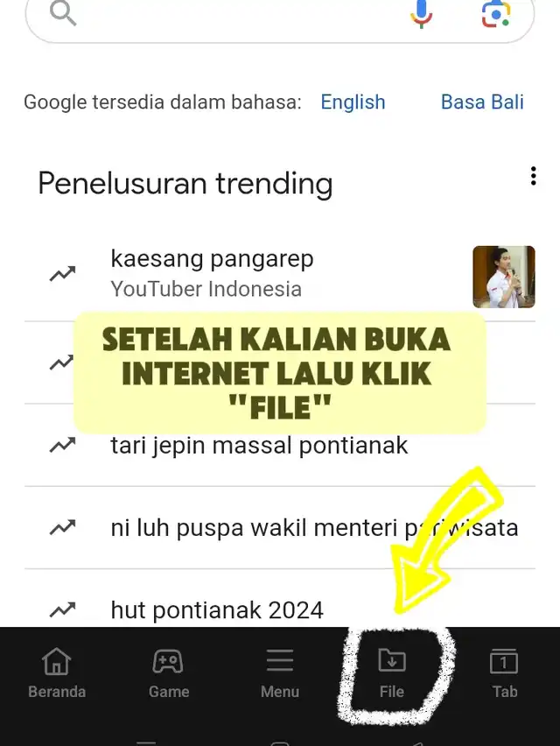Go to Beranda home icon
The height and width of the screenshot is (746, 560).
[x=57, y=673]
